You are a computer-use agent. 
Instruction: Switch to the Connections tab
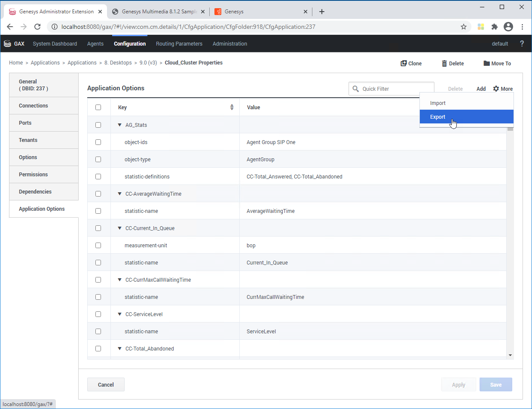pos(34,106)
